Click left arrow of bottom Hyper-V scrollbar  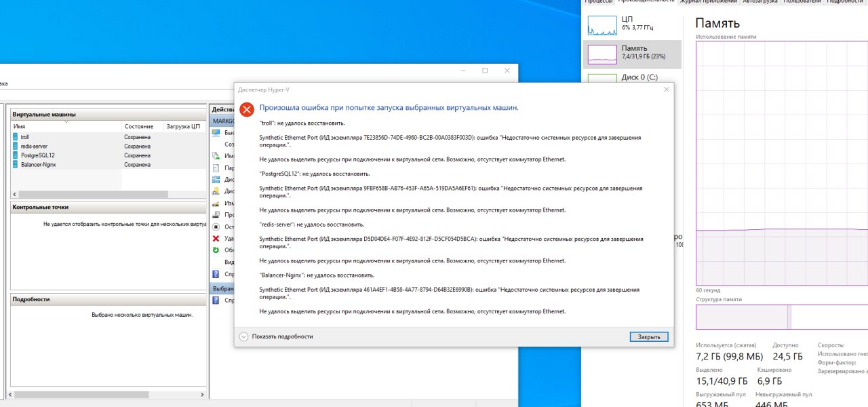9,394
